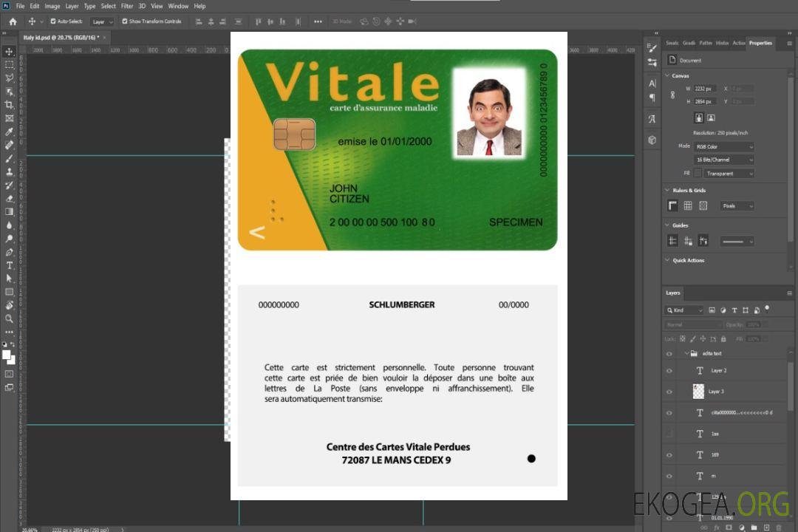Hide the '169' text layer
The width and height of the screenshot is (798, 532).
(669, 455)
